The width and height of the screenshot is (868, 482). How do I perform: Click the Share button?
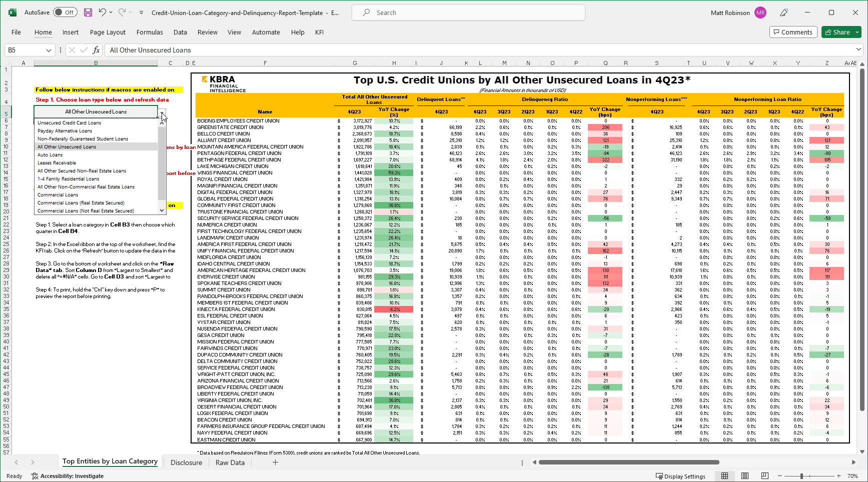click(x=839, y=31)
